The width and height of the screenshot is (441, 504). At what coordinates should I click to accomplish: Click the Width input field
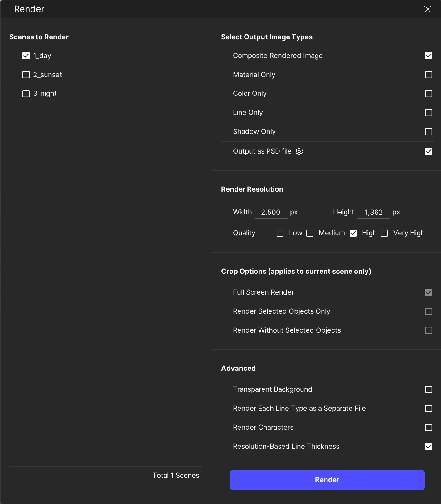point(271,213)
